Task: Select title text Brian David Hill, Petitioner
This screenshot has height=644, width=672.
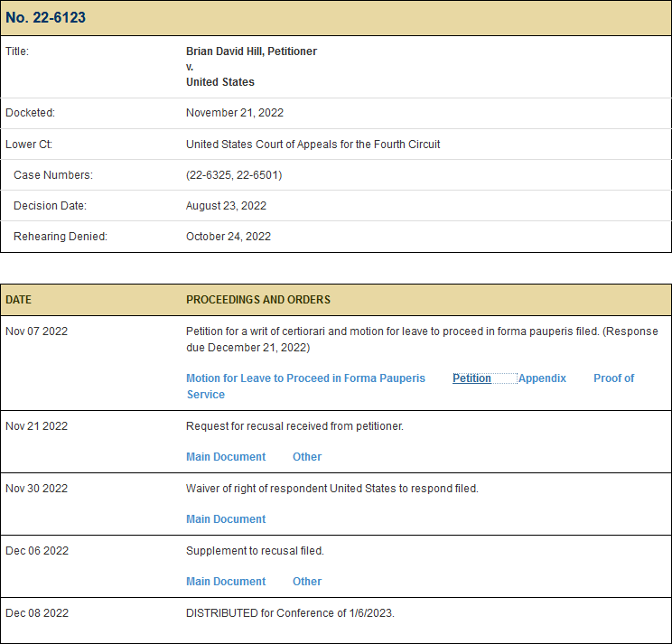Action: [x=251, y=51]
